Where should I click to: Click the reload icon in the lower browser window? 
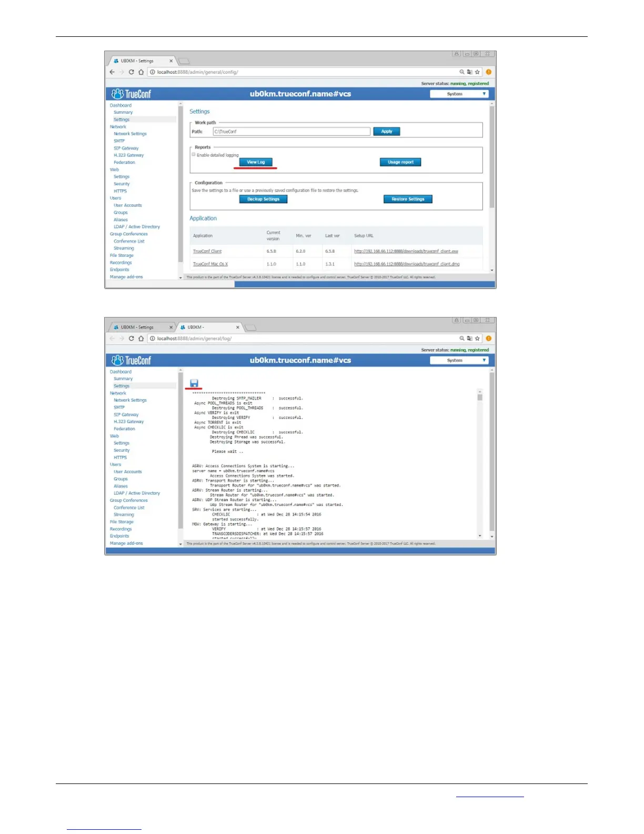coord(132,339)
